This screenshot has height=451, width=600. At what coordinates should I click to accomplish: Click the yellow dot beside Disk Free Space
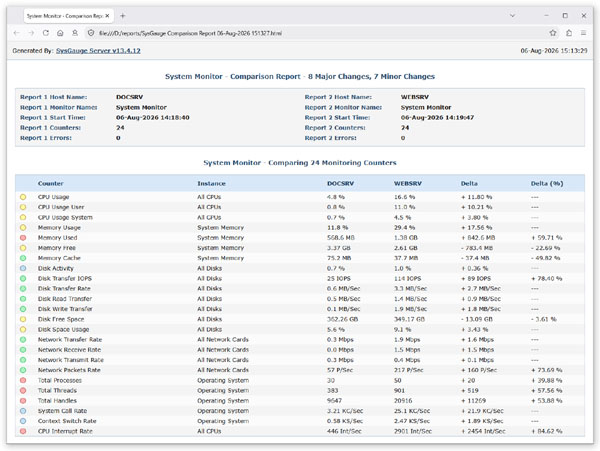pos(23,319)
